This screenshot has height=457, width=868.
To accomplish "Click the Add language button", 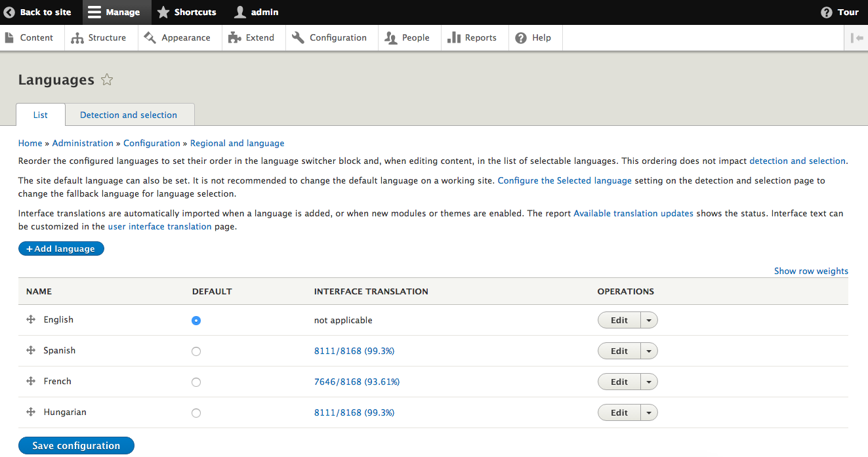I will (61, 248).
